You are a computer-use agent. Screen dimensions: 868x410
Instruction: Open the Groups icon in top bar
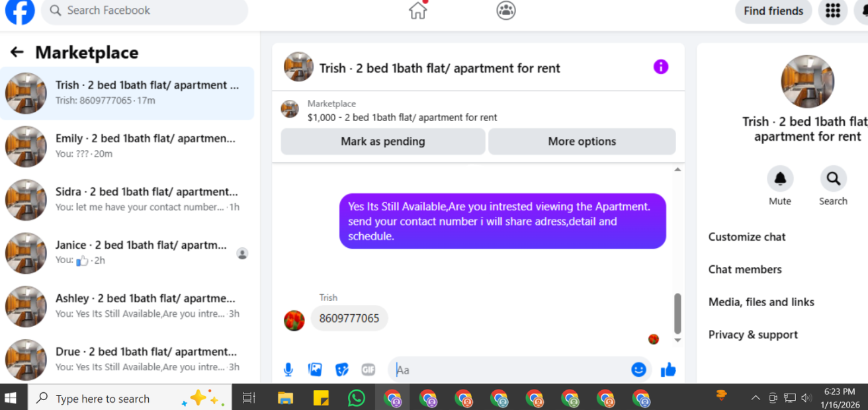pos(506,10)
